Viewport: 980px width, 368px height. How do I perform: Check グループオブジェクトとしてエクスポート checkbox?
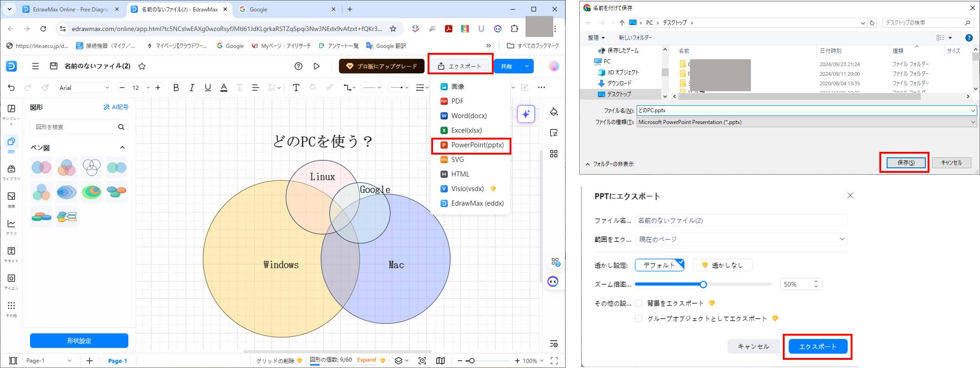[x=638, y=319]
